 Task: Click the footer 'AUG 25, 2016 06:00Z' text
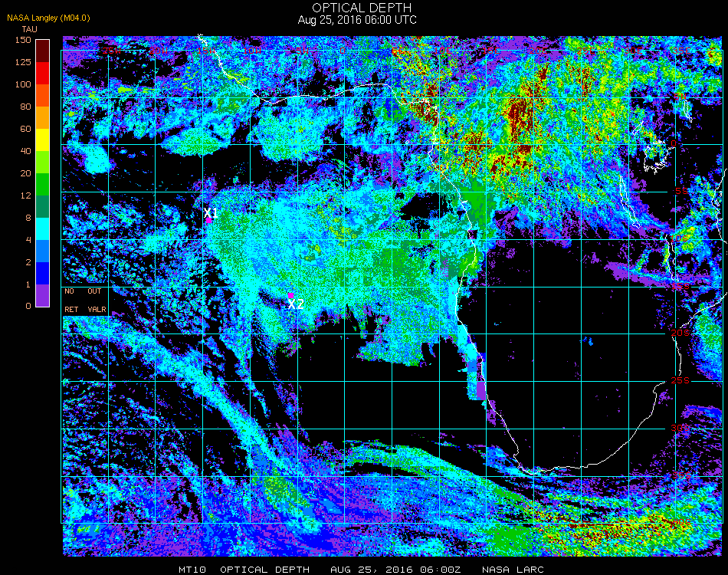pyautogui.click(x=395, y=570)
